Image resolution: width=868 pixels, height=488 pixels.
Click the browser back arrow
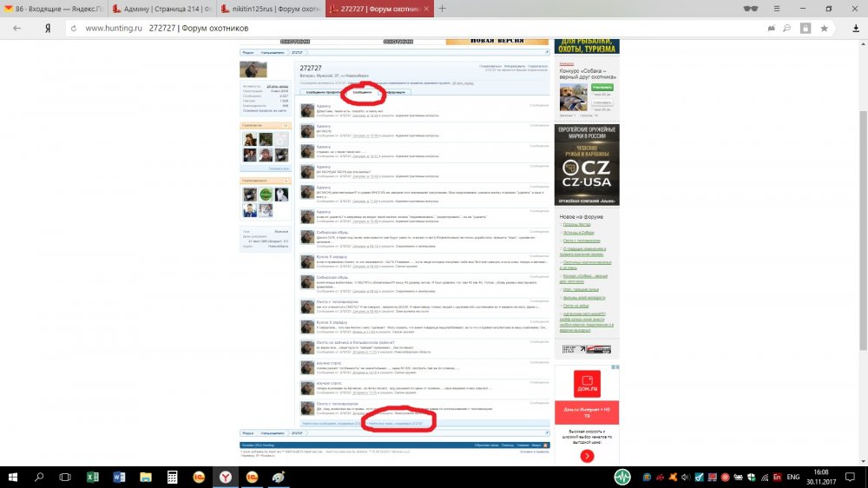(16, 28)
